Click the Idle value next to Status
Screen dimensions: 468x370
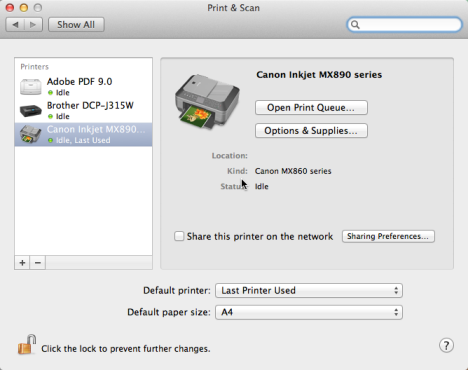262,186
